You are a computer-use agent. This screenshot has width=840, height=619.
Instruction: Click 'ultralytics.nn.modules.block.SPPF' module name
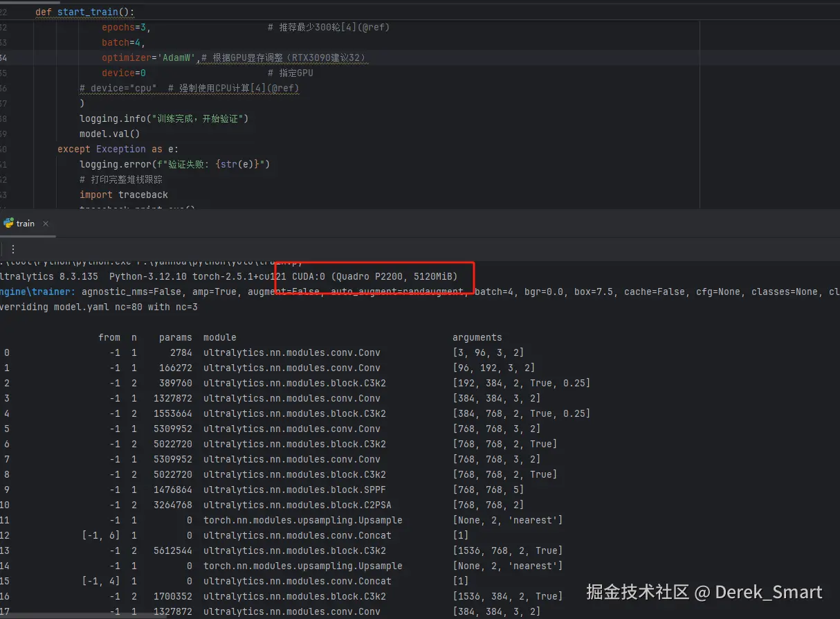click(x=295, y=490)
